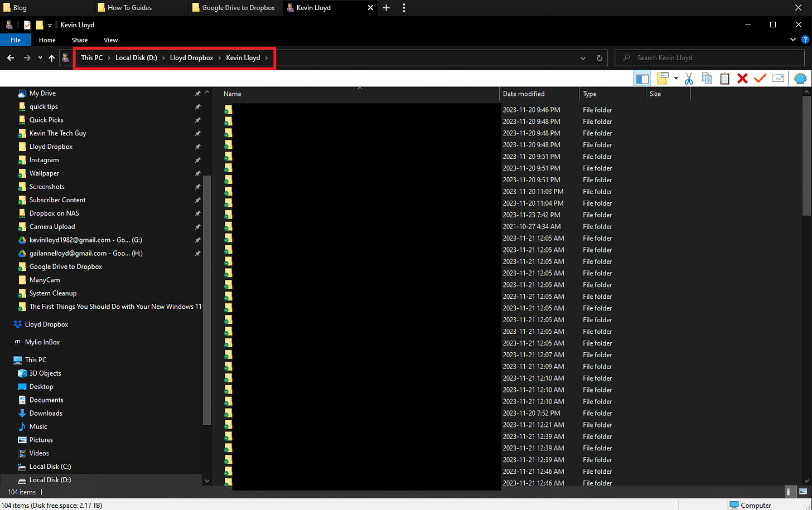Open Folder Options from the toolbar
This screenshot has width=812, height=510.
pyautogui.click(x=663, y=79)
